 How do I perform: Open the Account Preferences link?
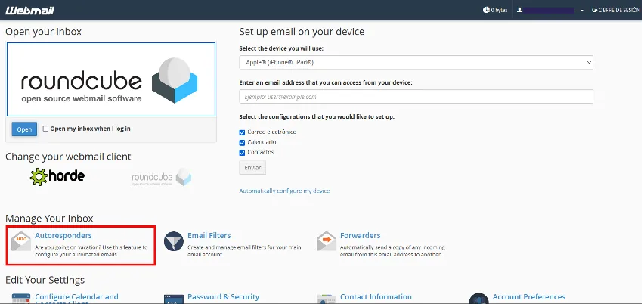529,297
